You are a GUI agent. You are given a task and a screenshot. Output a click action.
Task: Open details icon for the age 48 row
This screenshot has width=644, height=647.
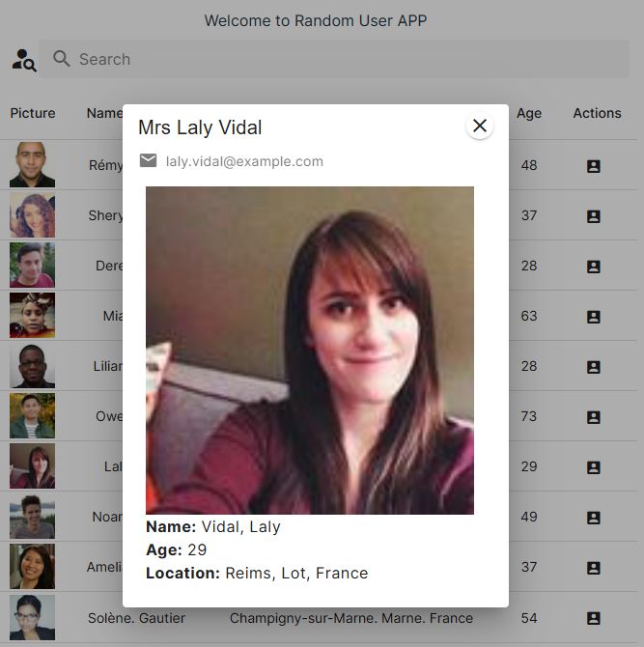[x=593, y=166]
